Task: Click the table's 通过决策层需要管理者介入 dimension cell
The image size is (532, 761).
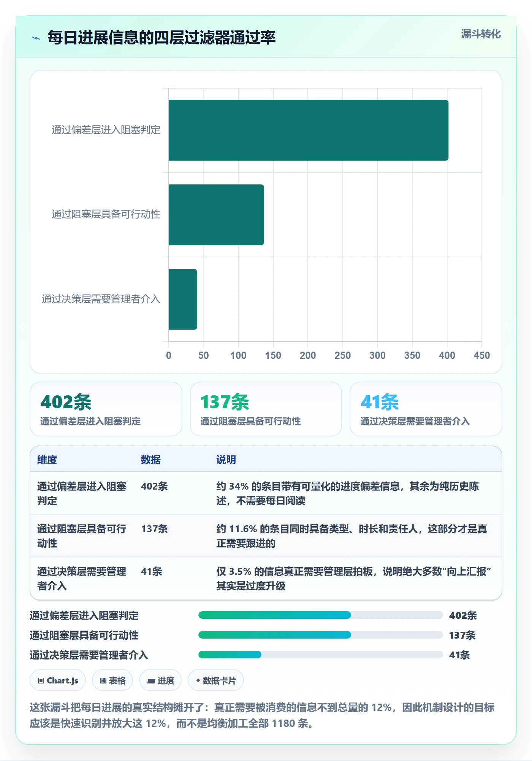Action: click(82, 579)
